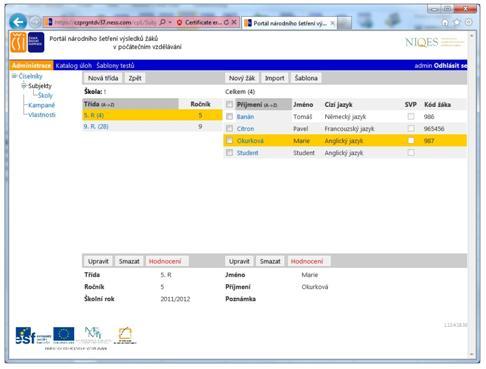
Task: Open the Šablony testů menu
Action: (115, 65)
